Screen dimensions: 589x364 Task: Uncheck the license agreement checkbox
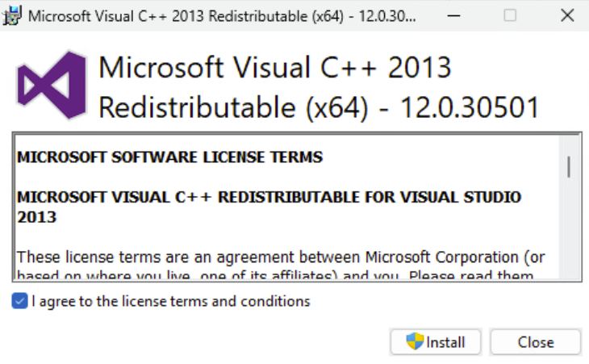click(19, 301)
